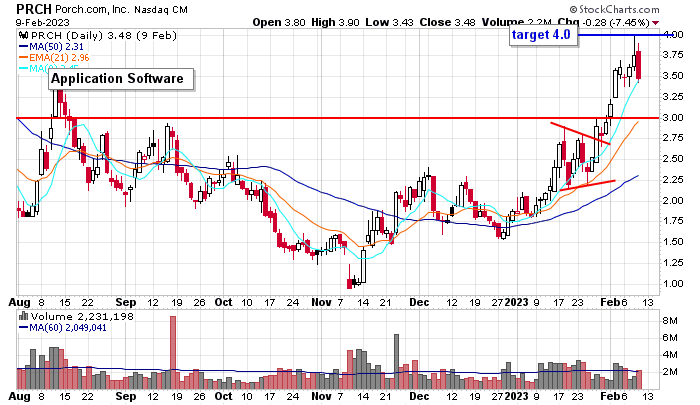Click the EMA(21) 2.96 legend entry
Screen dimensions: 700x405
tap(54, 58)
